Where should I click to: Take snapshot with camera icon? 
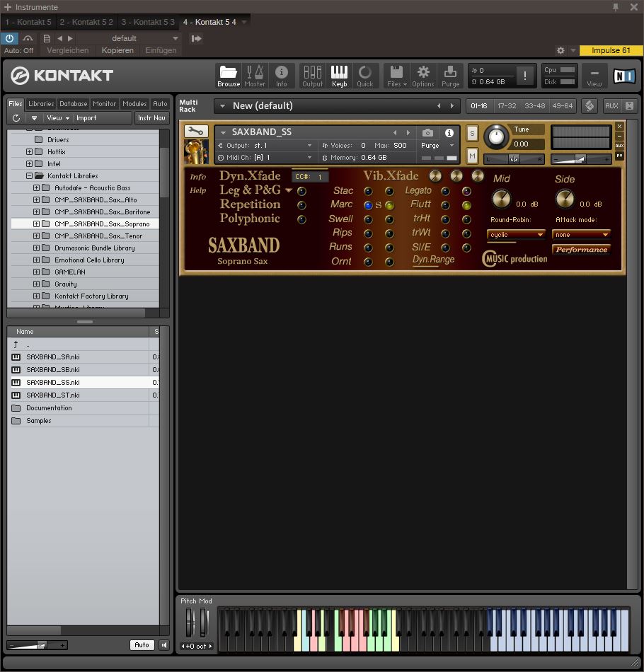(x=427, y=133)
